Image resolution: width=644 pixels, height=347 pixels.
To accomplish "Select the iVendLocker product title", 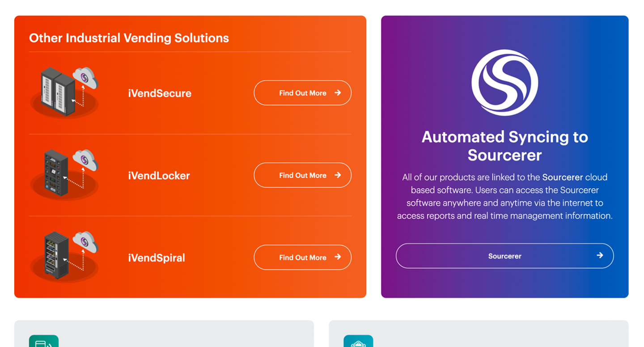I will coord(159,176).
